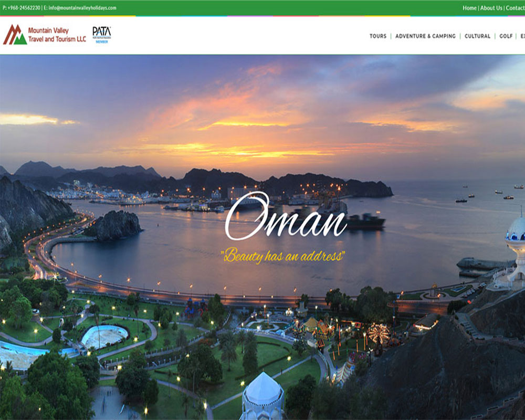The height and width of the screenshot is (420, 525).
Task: Click the PATA member badge
Action: click(101, 34)
